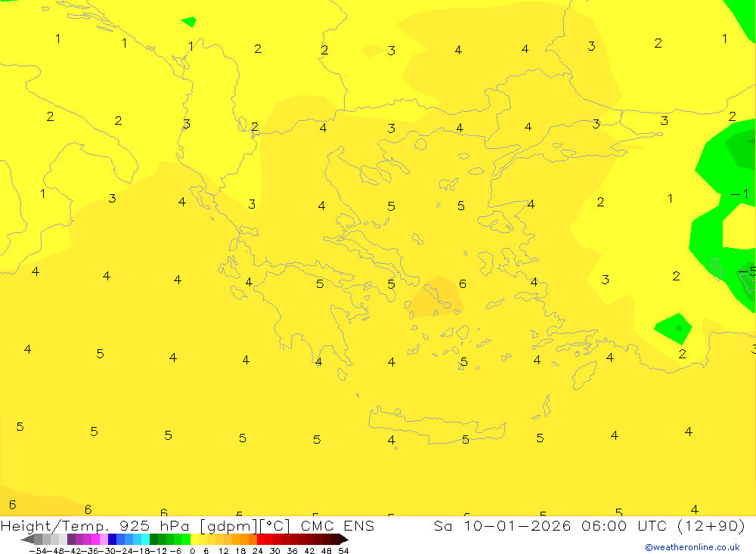The width and height of the screenshot is (756, 554).
Task: Select the dark blue swatch at -30
Action: pos(112,540)
